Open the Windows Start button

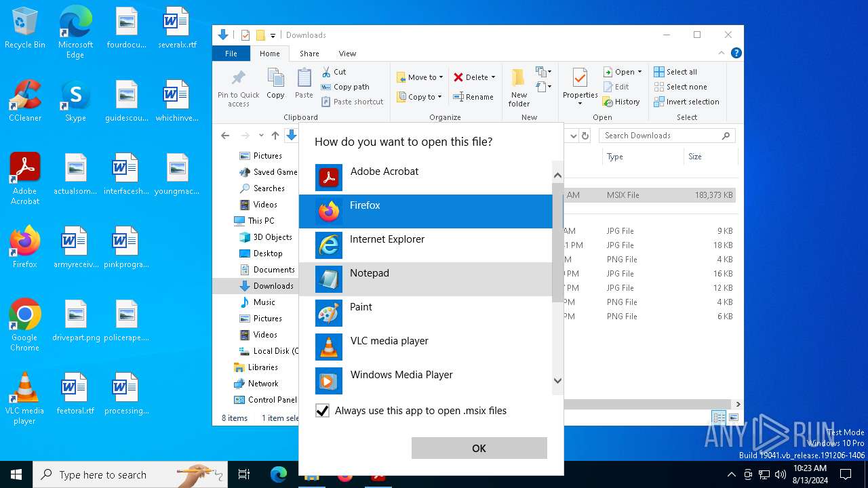16,474
